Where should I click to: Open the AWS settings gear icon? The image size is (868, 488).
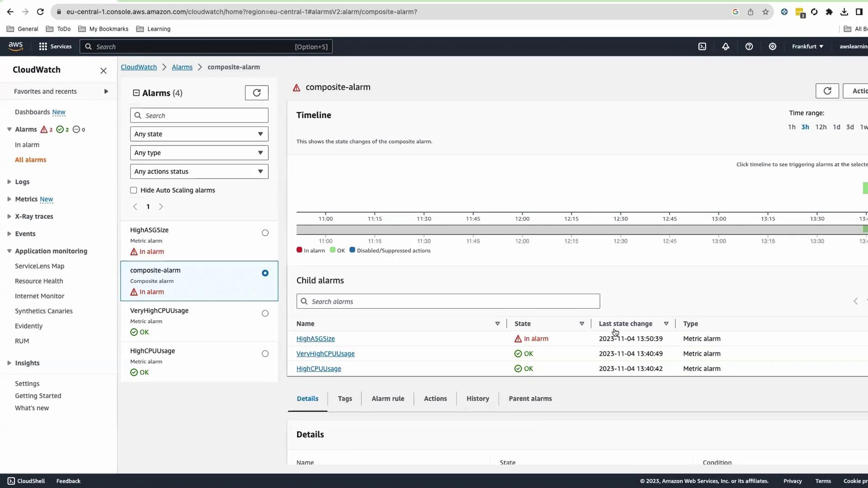pos(773,47)
